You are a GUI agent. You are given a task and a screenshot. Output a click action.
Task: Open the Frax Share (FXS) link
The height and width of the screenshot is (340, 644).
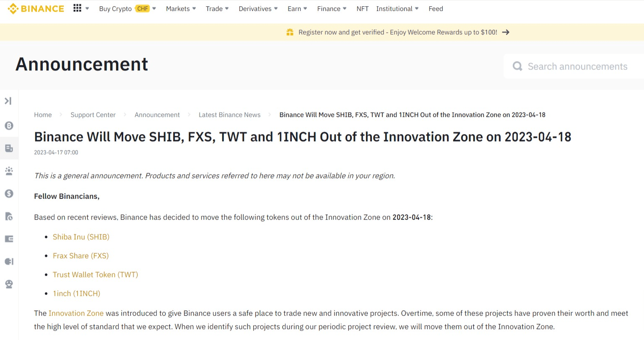80,256
